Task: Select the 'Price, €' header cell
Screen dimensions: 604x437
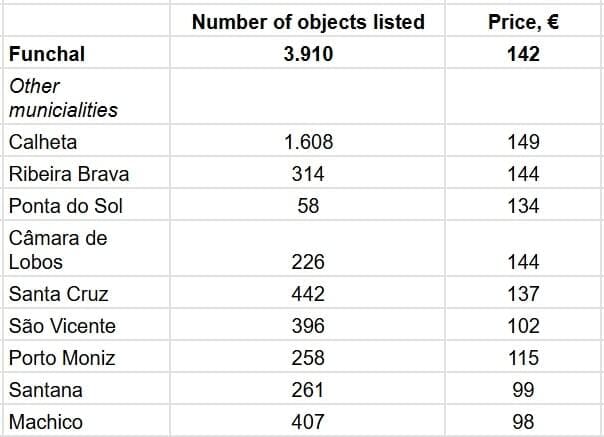Action: tap(523, 22)
